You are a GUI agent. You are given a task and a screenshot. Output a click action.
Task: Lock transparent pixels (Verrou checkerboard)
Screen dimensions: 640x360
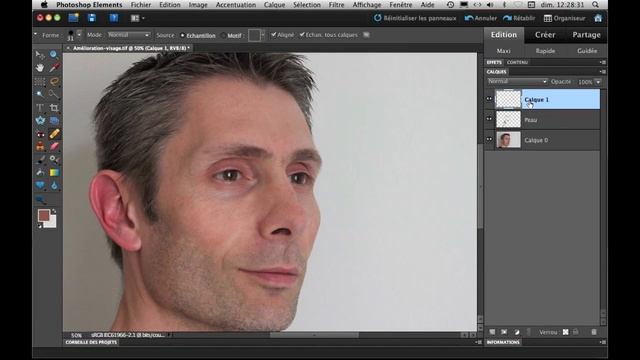click(x=565, y=332)
